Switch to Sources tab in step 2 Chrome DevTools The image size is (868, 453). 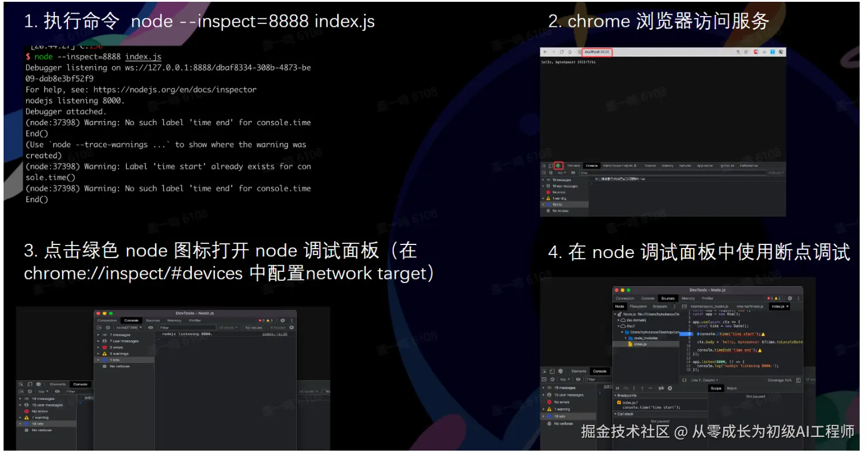pyautogui.click(x=651, y=165)
